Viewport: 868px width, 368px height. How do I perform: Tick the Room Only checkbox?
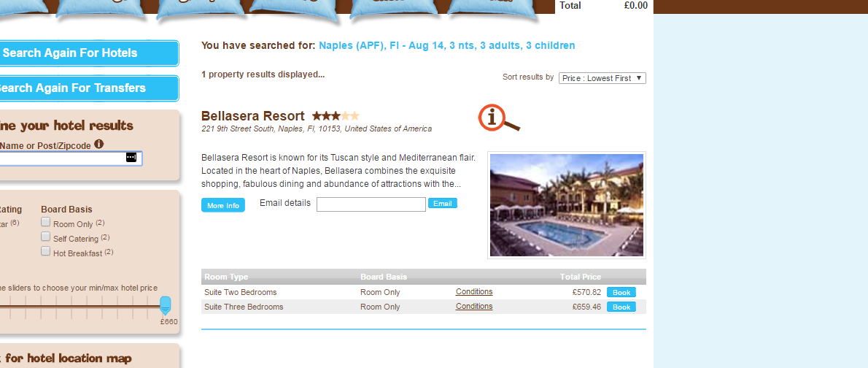point(46,222)
